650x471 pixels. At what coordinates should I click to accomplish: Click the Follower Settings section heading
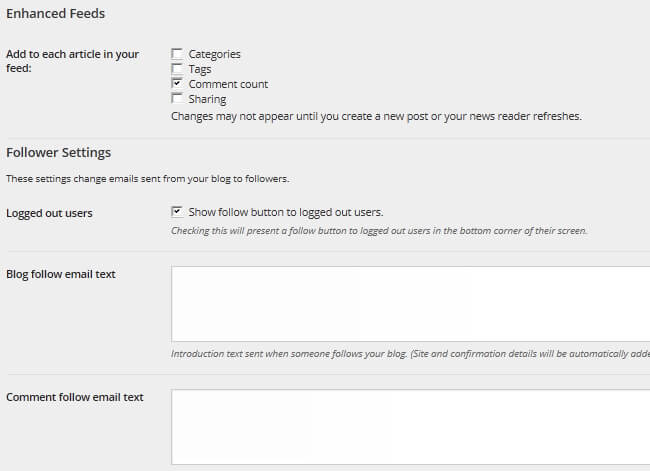[x=58, y=153]
